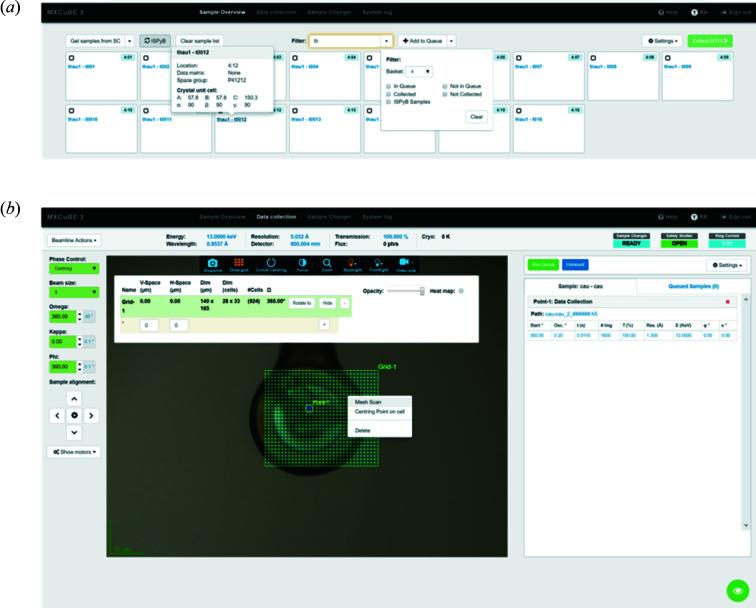Open the Show motors dropdown

tap(75, 452)
